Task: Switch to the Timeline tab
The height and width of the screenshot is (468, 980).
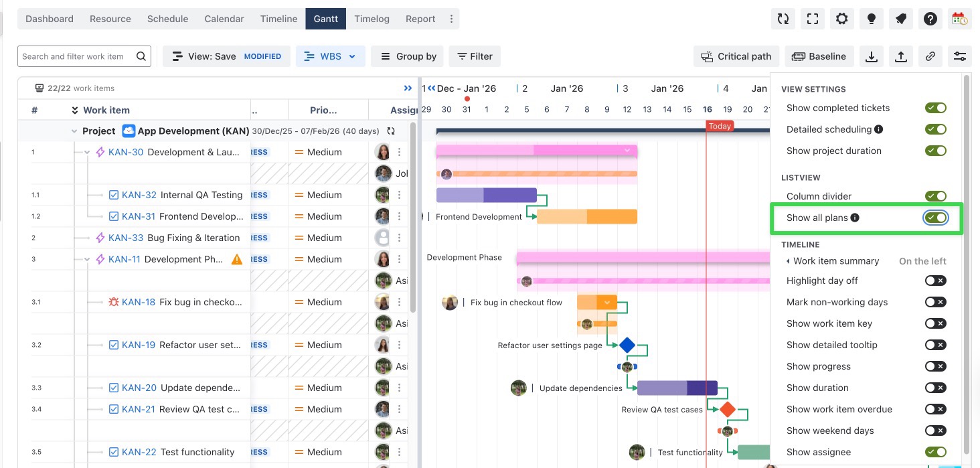Action: [278, 19]
